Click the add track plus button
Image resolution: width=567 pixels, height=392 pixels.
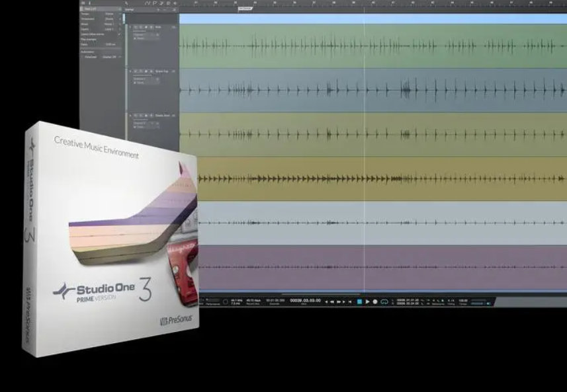click(x=158, y=10)
